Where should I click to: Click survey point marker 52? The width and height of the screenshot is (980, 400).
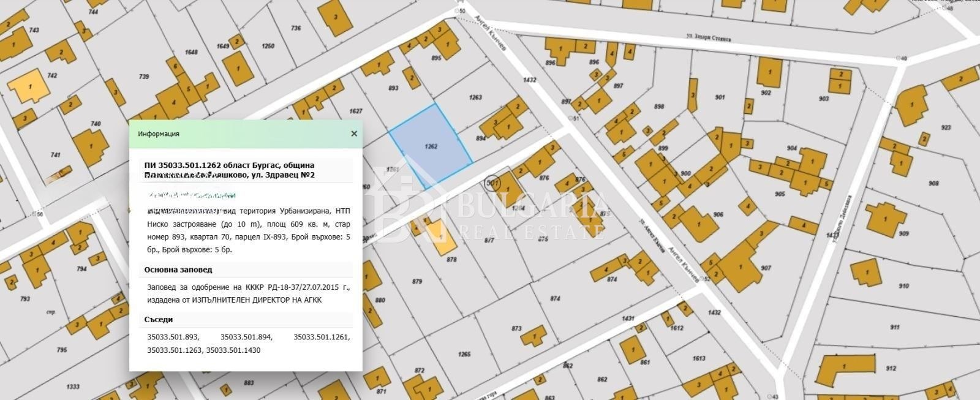pos(701,279)
